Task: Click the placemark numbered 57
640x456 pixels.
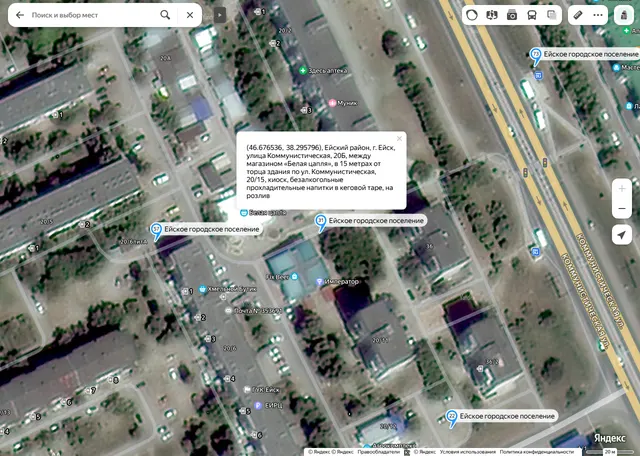Action: 156,232
